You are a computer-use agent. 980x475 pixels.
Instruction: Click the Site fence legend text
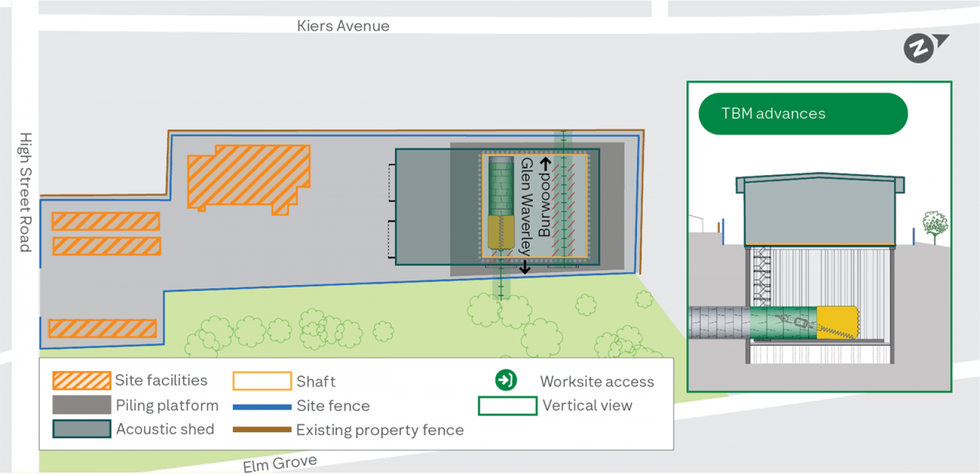(x=333, y=406)
